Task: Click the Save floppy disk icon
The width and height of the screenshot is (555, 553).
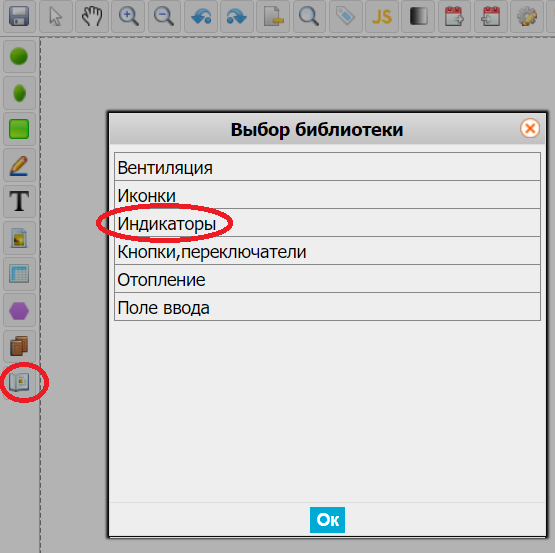Action: pos(19,16)
